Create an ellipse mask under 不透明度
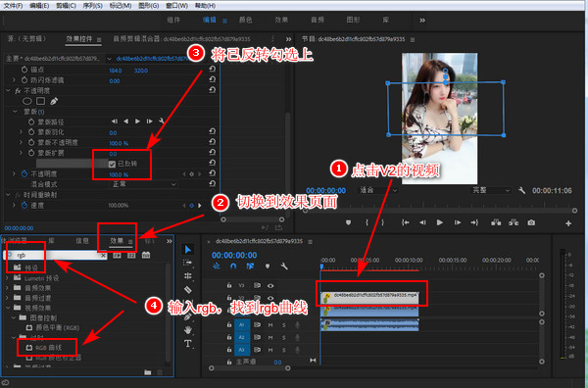The image size is (588, 388). 27,101
